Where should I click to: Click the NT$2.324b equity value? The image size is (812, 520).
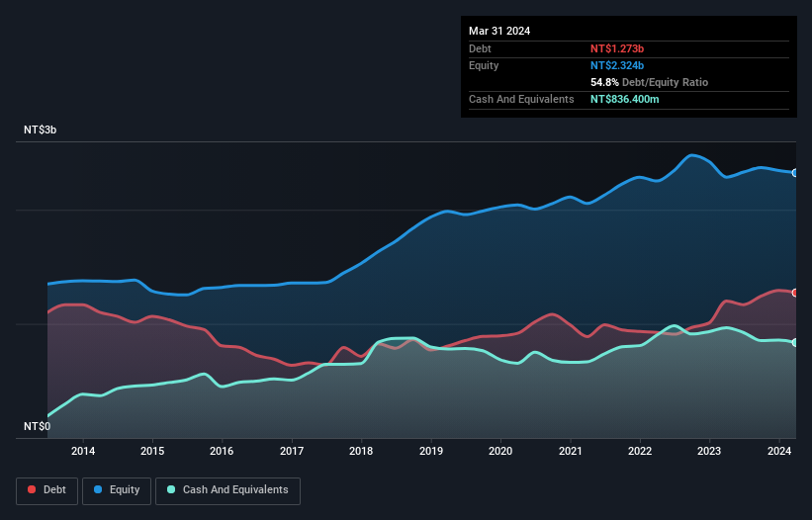(x=617, y=65)
